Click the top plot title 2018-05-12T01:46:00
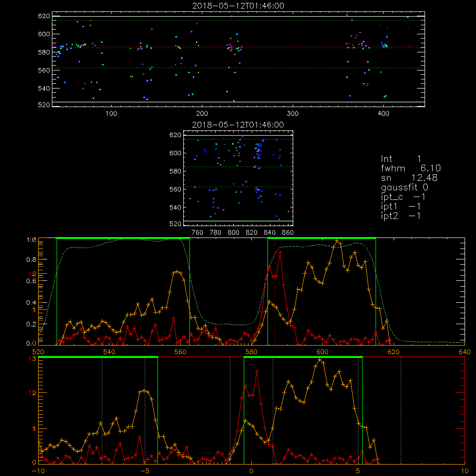The height and width of the screenshot is (476, 476). tap(238, 6)
